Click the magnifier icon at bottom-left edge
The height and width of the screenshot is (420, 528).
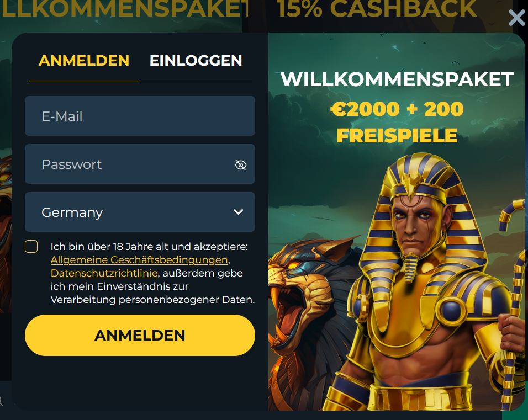point(1,401)
